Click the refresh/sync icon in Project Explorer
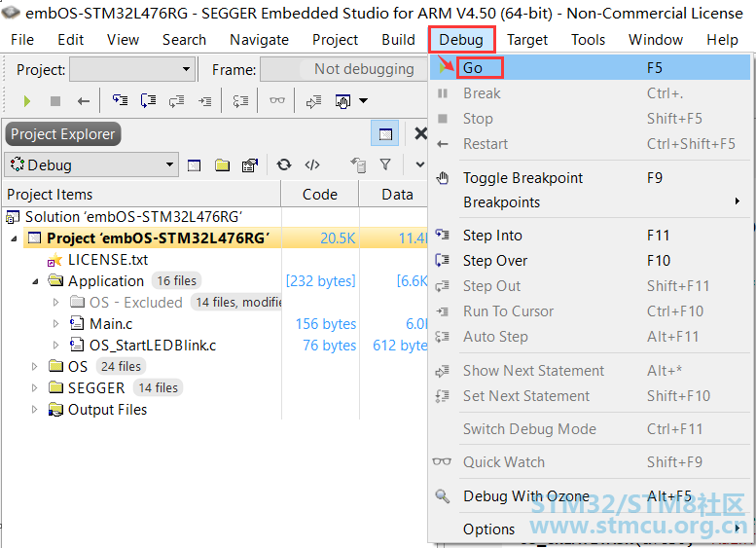 coord(284,164)
